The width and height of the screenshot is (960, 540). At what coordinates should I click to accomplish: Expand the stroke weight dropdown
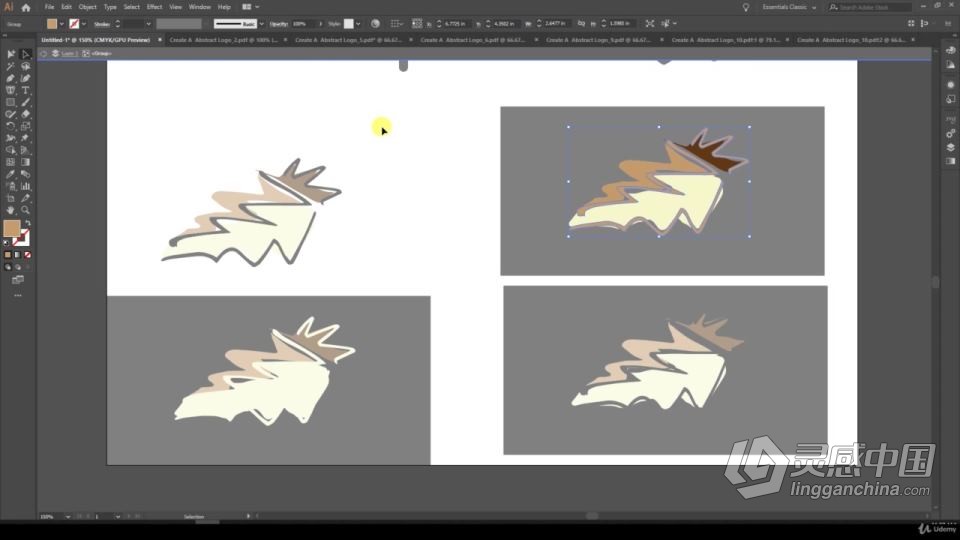pos(148,24)
